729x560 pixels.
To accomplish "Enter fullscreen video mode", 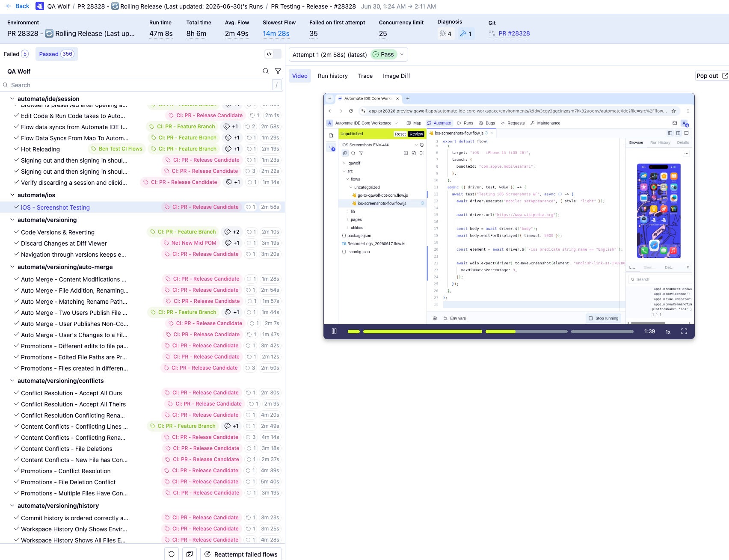I will pos(684,331).
